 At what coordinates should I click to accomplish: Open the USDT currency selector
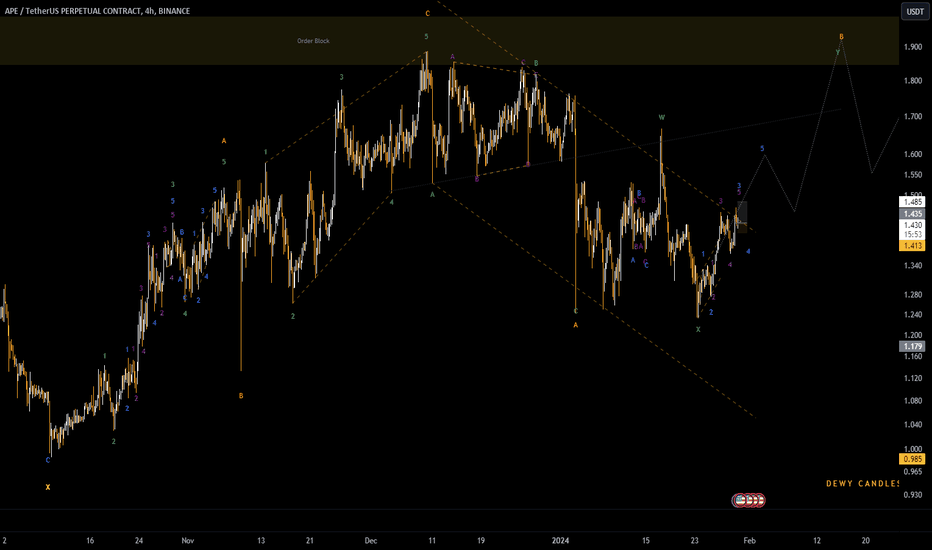[x=914, y=12]
